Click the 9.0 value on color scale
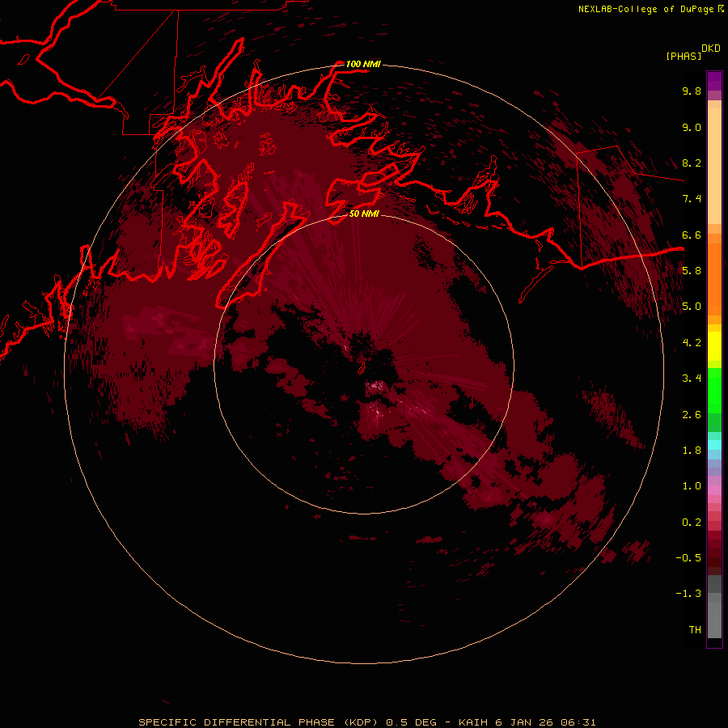The height and width of the screenshot is (728, 728). pyautogui.click(x=692, y=127)
